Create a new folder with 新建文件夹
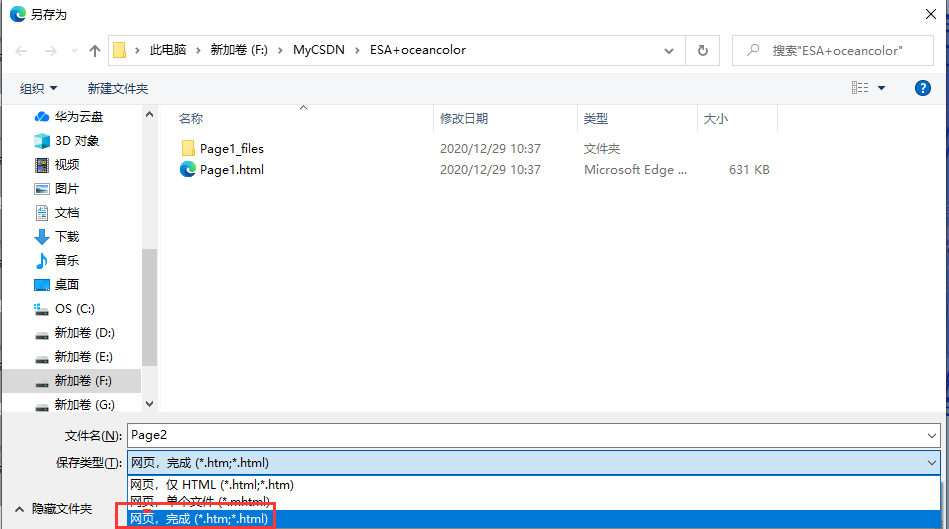 (117, 88)
